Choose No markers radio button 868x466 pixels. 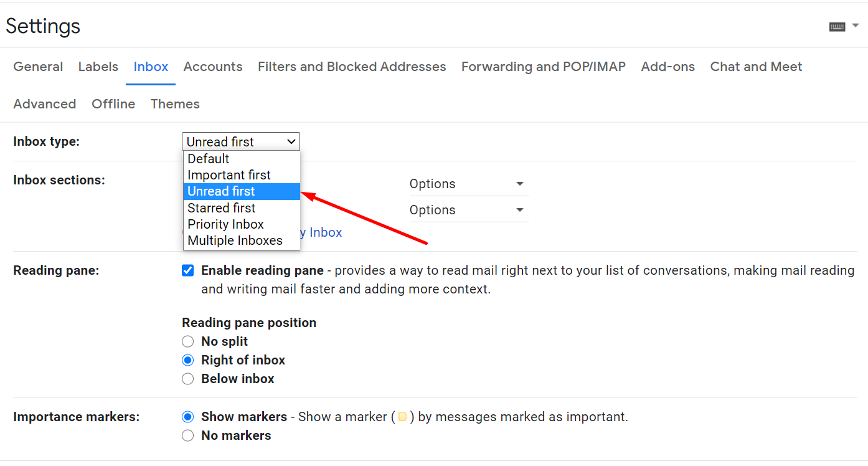(x=187, y=435)
